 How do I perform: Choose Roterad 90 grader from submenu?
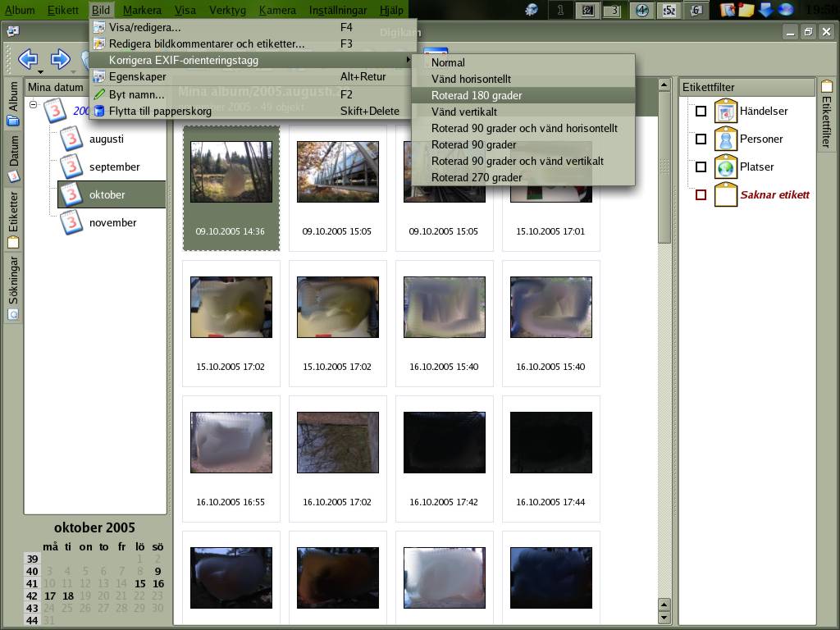(473, 144)
